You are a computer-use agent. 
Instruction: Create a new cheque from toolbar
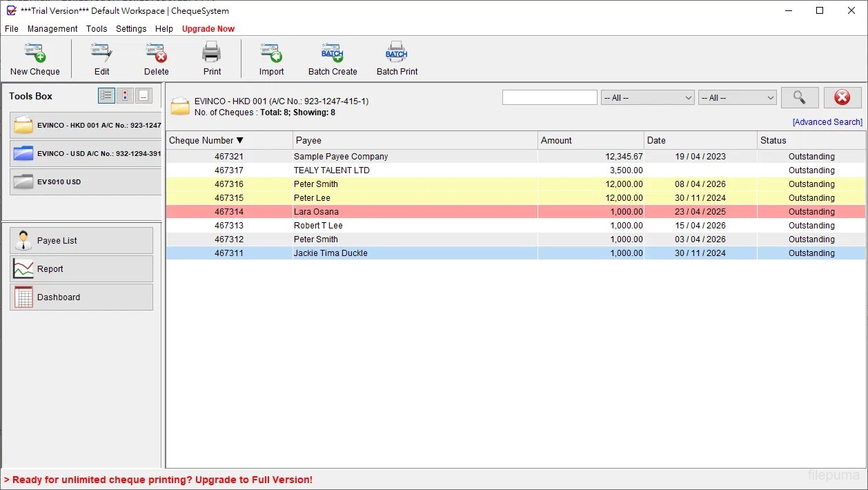tap(34, 59)
